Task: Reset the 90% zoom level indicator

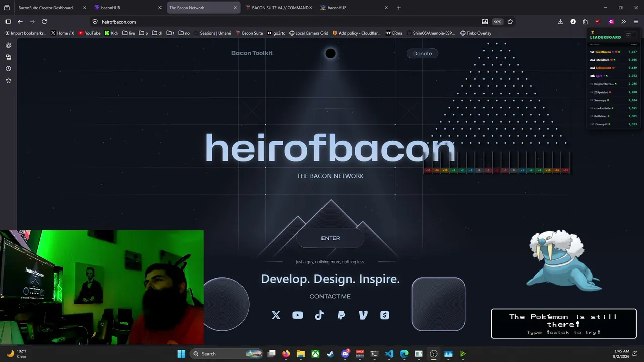Action: 497,22
